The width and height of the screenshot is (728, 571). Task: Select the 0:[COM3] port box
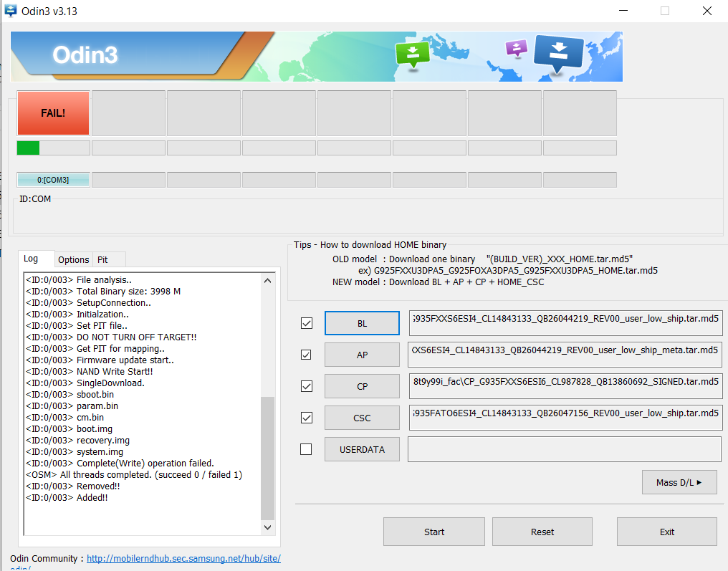coord(54,180)
